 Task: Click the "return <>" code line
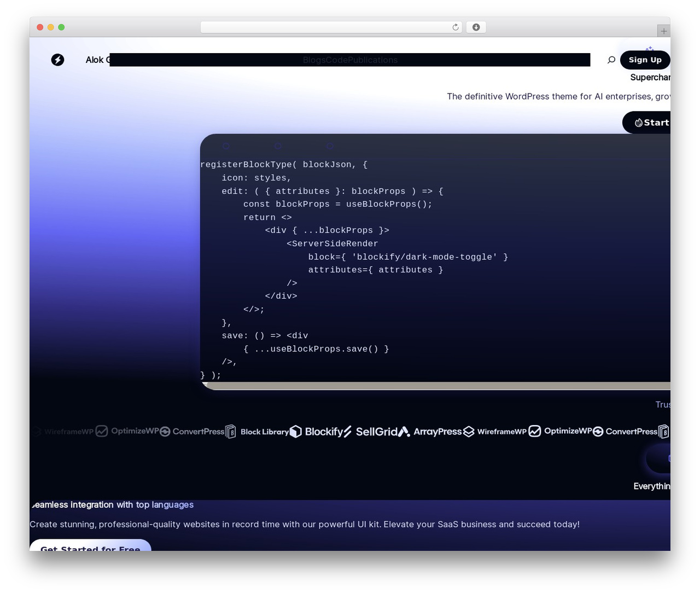pos(267,217)
